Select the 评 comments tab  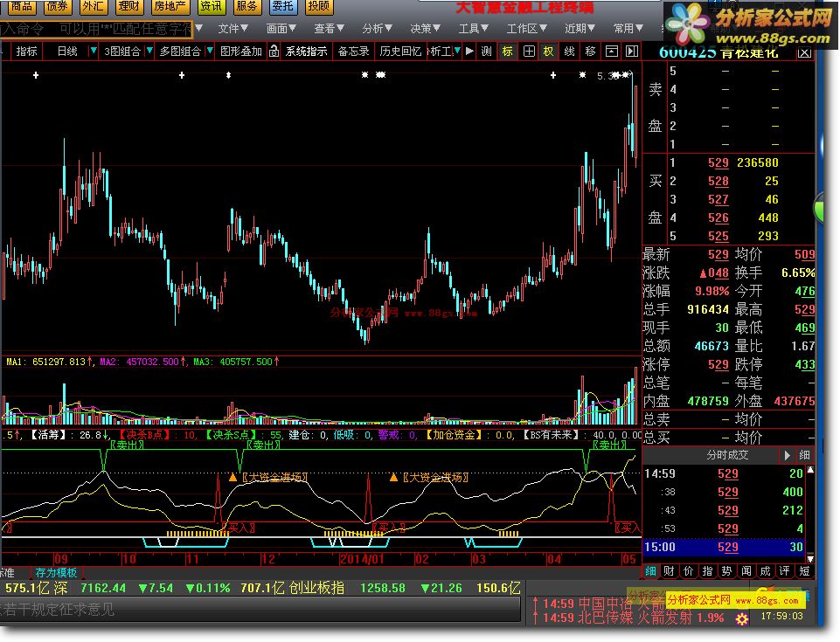(785, 571)
